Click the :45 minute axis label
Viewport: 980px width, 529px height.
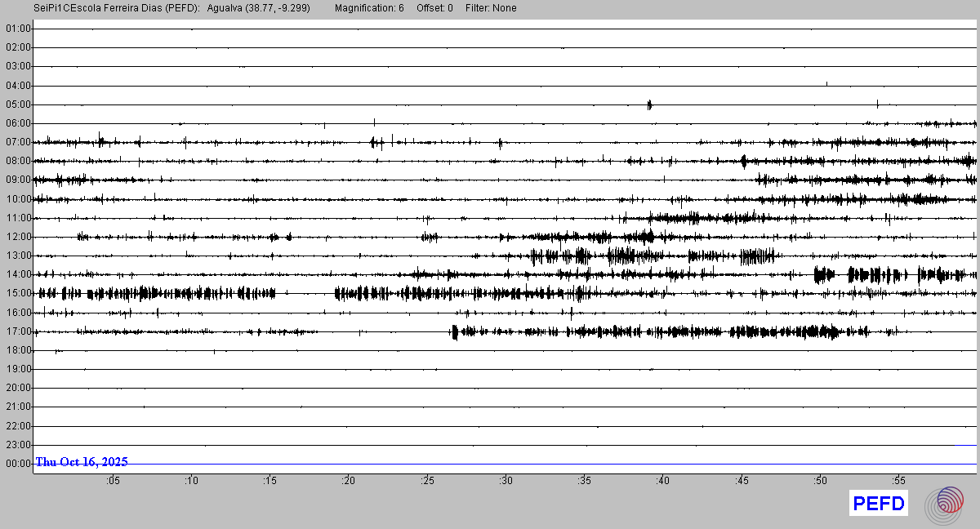tap(742, 481)
